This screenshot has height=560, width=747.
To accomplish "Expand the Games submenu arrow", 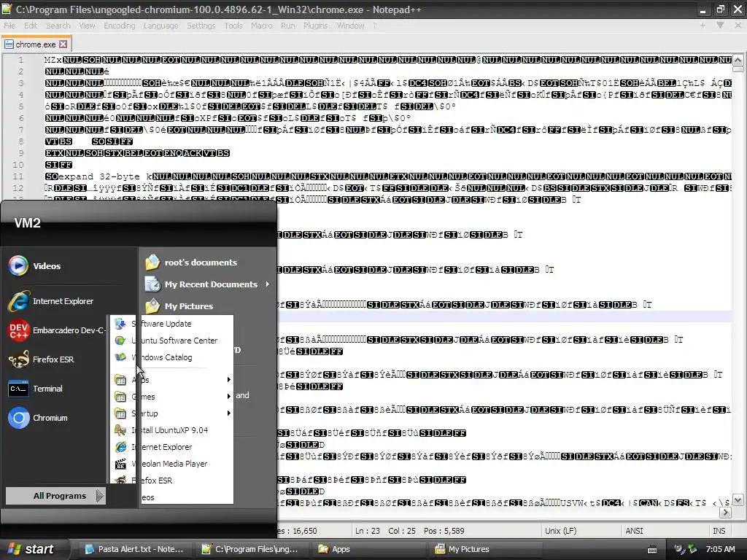I will (228, 396).
